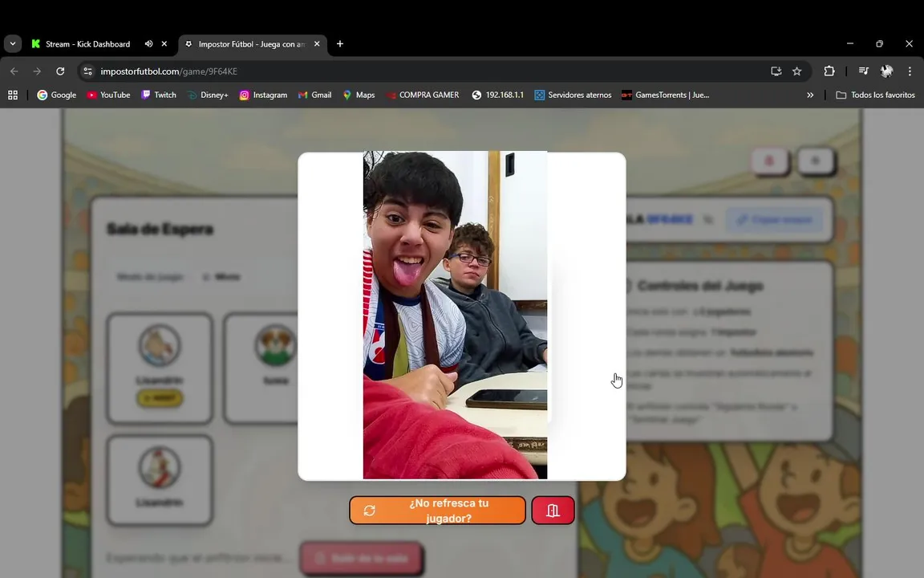Open the Chrome profile avatar
Screen dimensions: 924x578
coord(886,71)
